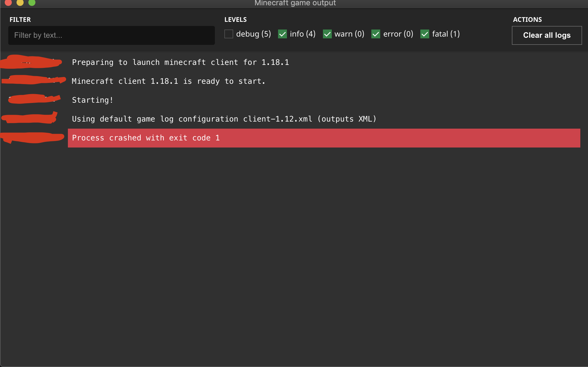The width and height of the screenshot is (588, 367).
Task: Click the 'Starting!' log message
Action: pyautogui.click(x=92, y=100)
